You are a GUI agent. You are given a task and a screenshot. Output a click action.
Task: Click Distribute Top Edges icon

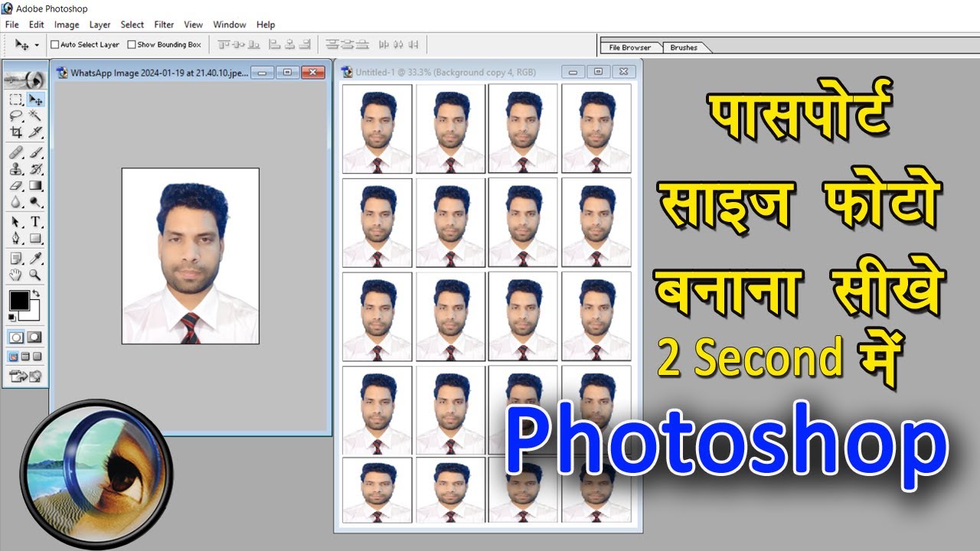click(332, 44)
